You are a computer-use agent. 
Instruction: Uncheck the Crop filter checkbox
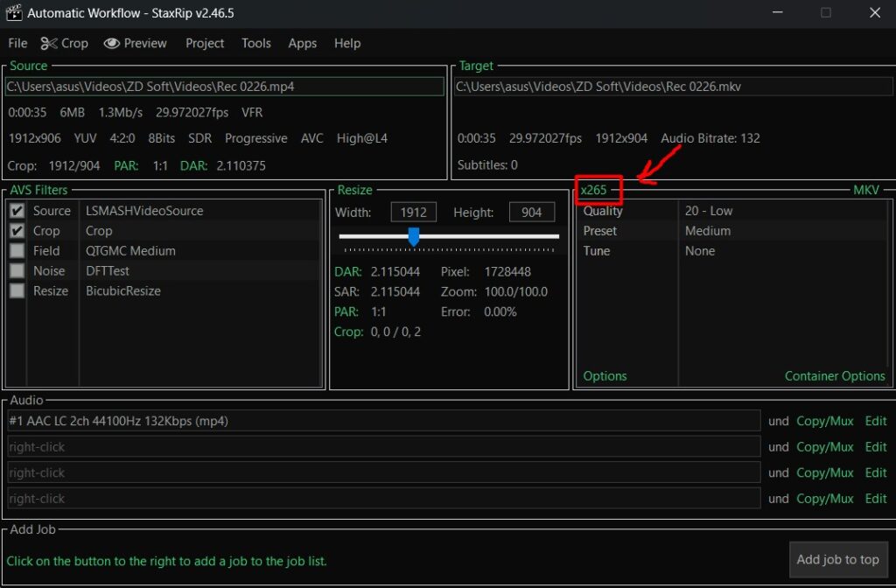pyautogui.click(x=17, y=231)
